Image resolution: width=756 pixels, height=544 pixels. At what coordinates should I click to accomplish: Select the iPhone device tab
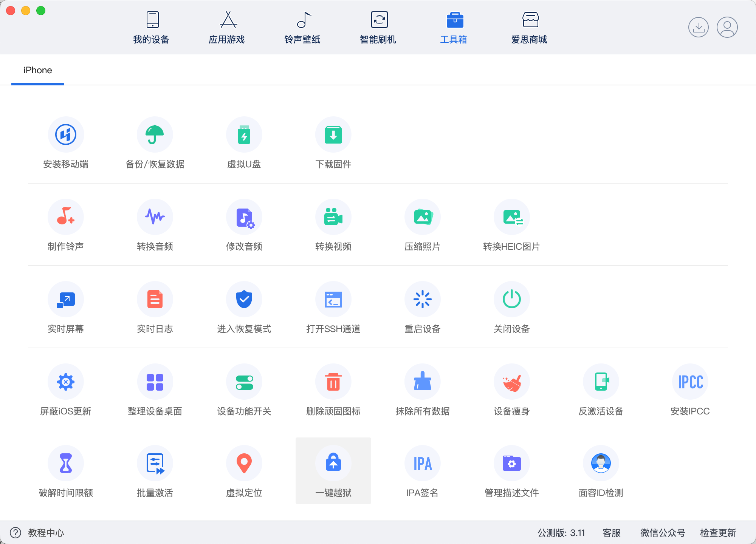point(38,70)
